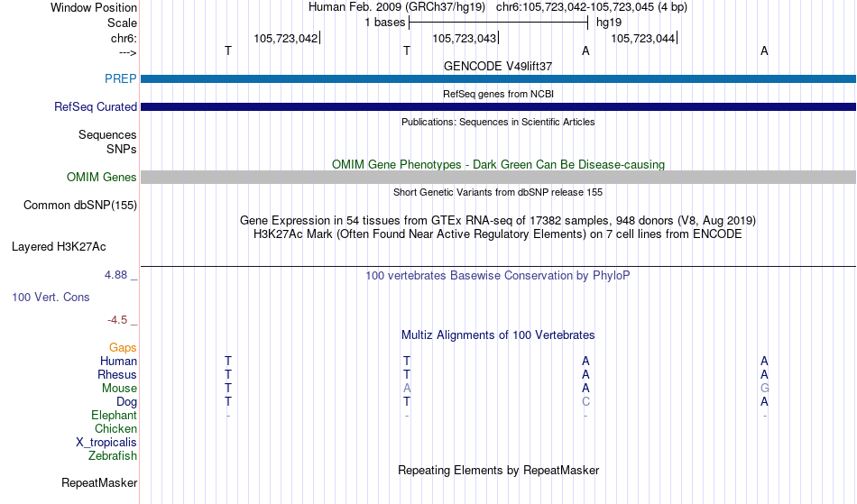857x504 pixels.
Task: Click the OMIM Gene Phenotypes title
Action: point(498,164)
